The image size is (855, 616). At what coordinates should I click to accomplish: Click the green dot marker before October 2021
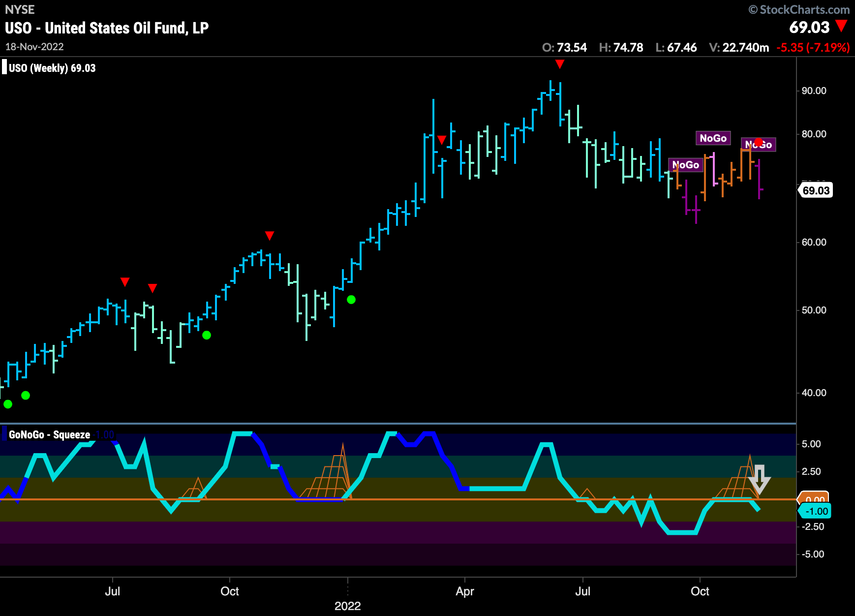coord(207,335)
